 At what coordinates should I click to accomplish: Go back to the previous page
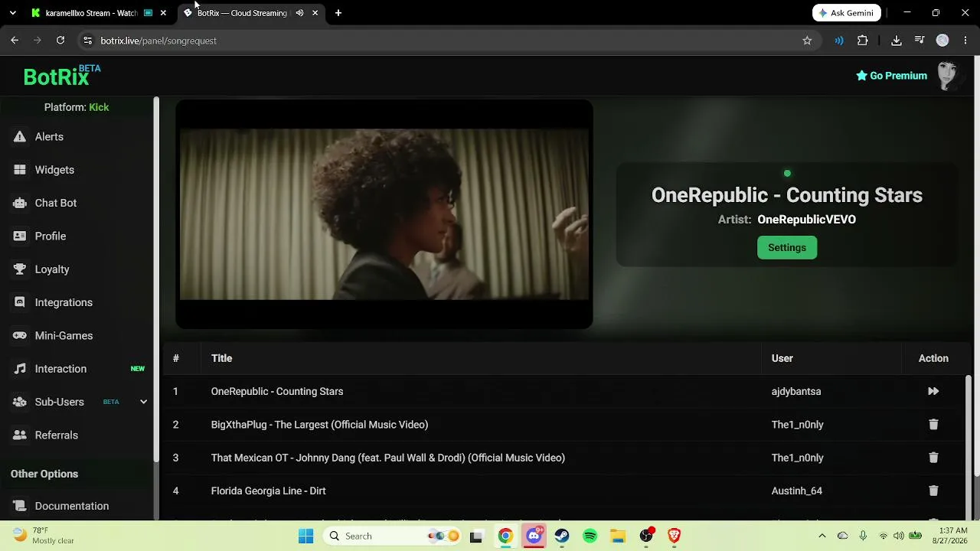tap(15, 41)
